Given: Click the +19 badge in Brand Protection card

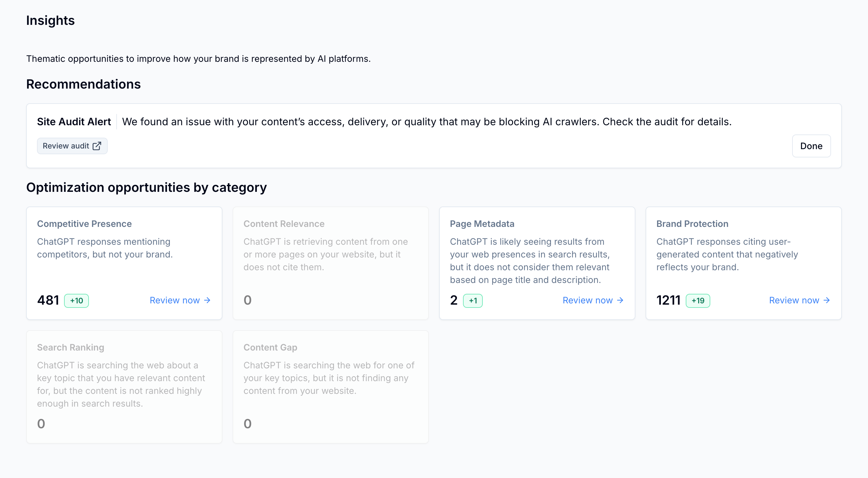Looking at the screenshot, I should (698, 301).
